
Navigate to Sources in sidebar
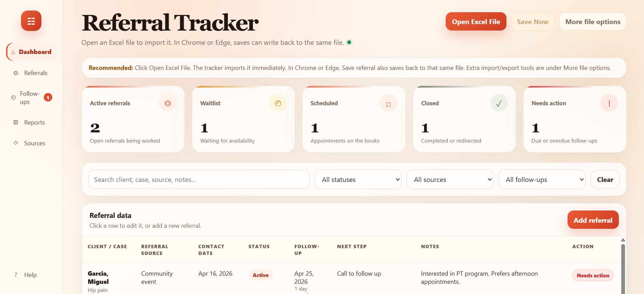tap(34, 143)
